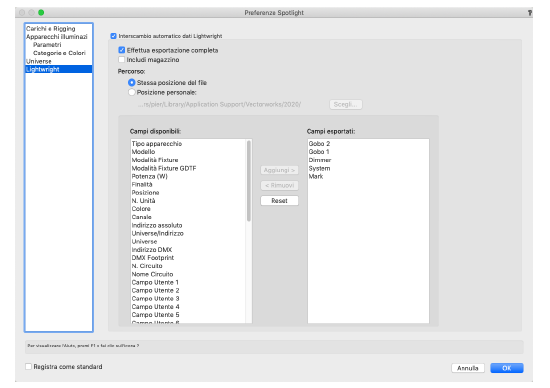This screenshot has width=550, height=388.
Task: Choose Posizione personale radio option
Action: pyautogui.click(x=132, y=92)
